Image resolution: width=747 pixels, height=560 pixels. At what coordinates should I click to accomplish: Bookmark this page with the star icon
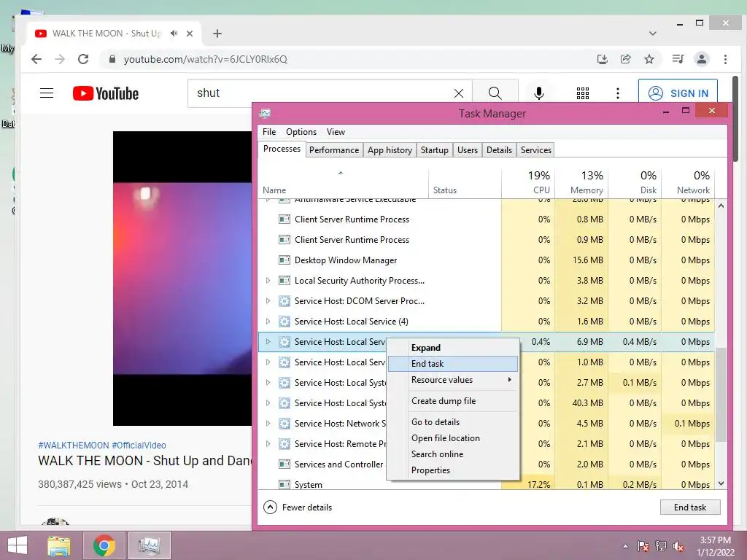tap(649, 59)
